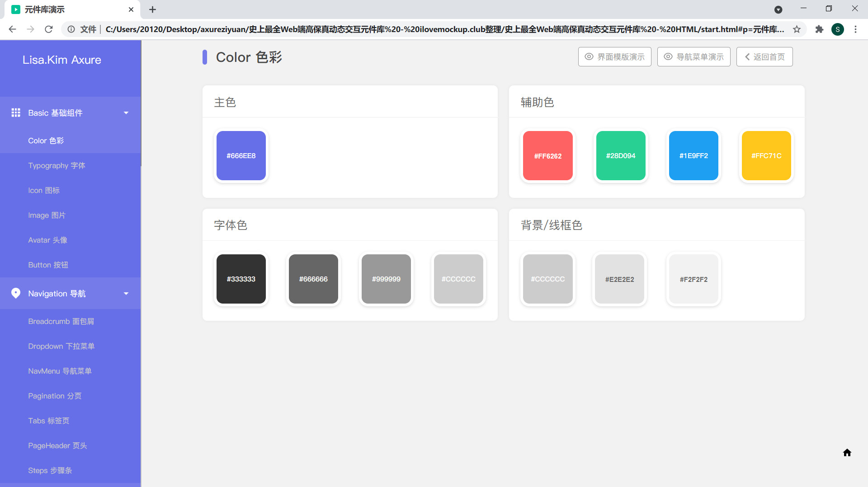Click the Basic grid icon in sidebar
Screen dimensions: 868x487
(16, 112)
